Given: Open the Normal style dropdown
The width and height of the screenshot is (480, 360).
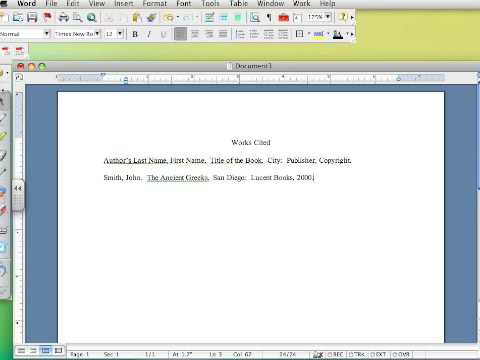Looking at the screenshot, I should [x=47, y=34].
